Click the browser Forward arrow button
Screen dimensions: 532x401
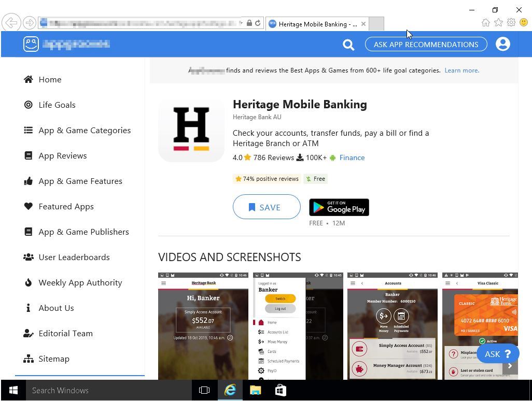click(x=30, y=23)
